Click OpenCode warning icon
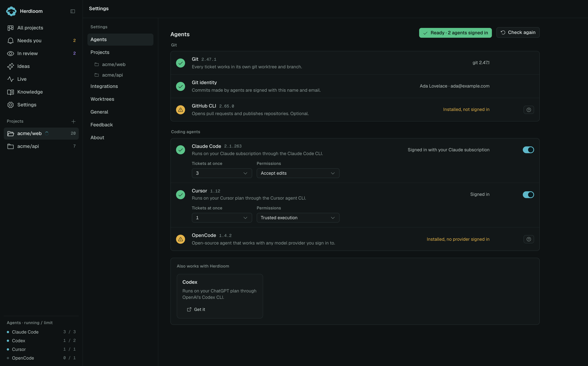 [180, 239]
